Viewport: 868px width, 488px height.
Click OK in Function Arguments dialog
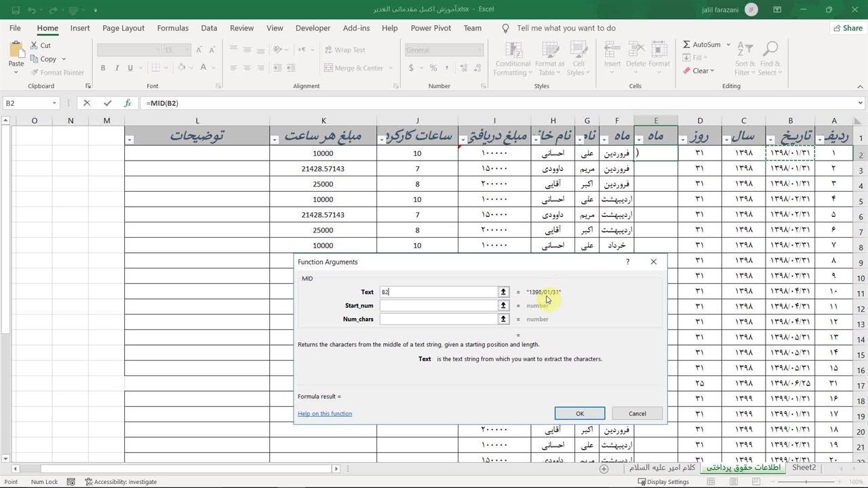pos(580,413)
